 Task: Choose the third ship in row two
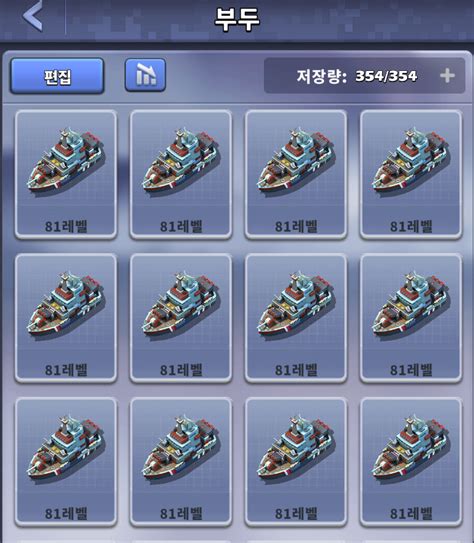[296, 318]
